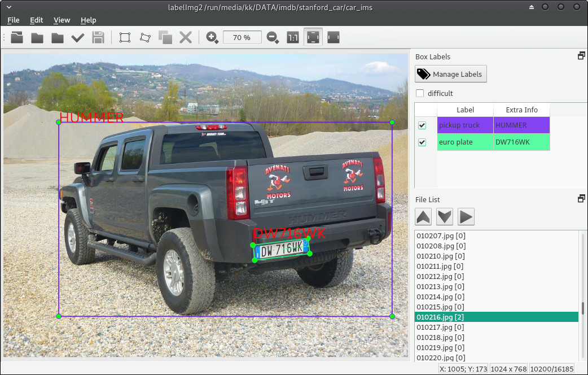The width and height of the screenshot is (588, 375).
Task: Click the zoom in magnifier icon
Action: coord(212,37)
